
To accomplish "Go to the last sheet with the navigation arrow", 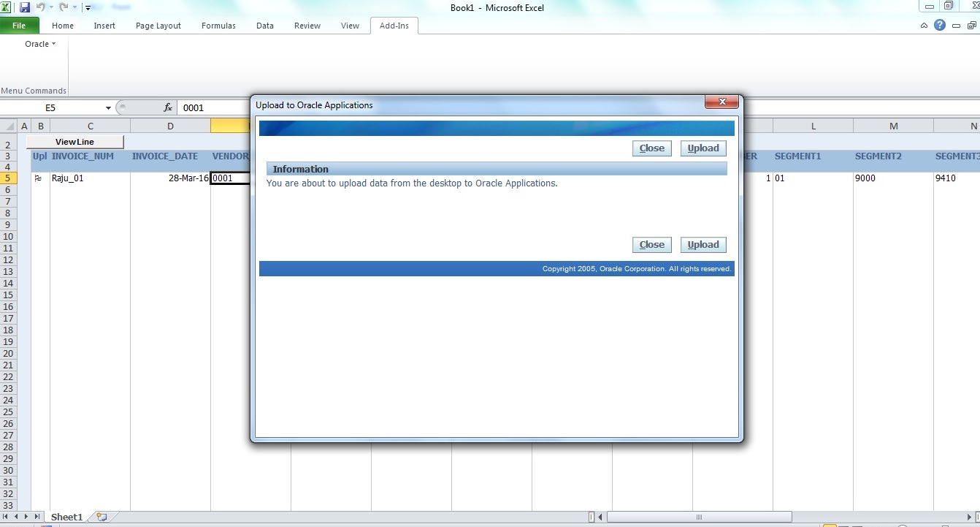I will pos(37,517).
